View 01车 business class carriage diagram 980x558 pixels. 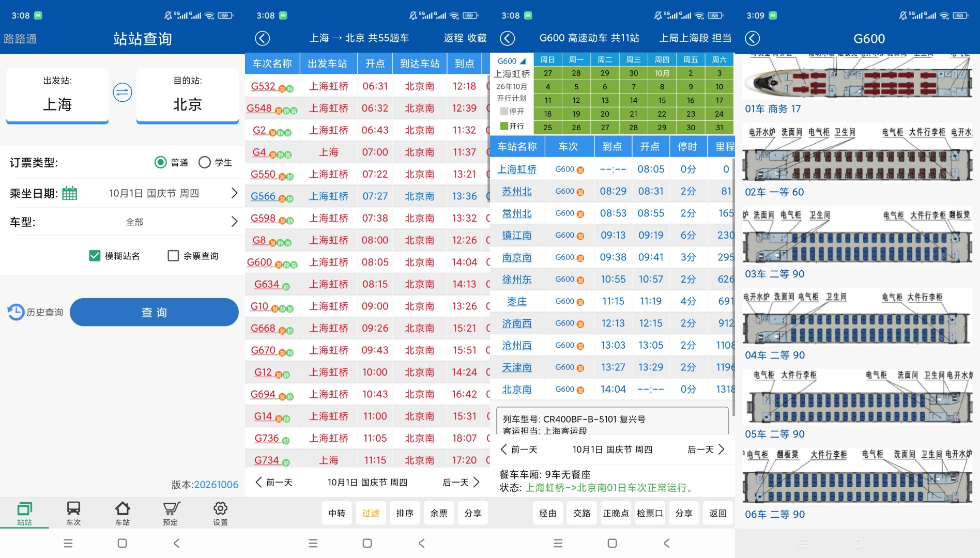(x=858, y=78)
